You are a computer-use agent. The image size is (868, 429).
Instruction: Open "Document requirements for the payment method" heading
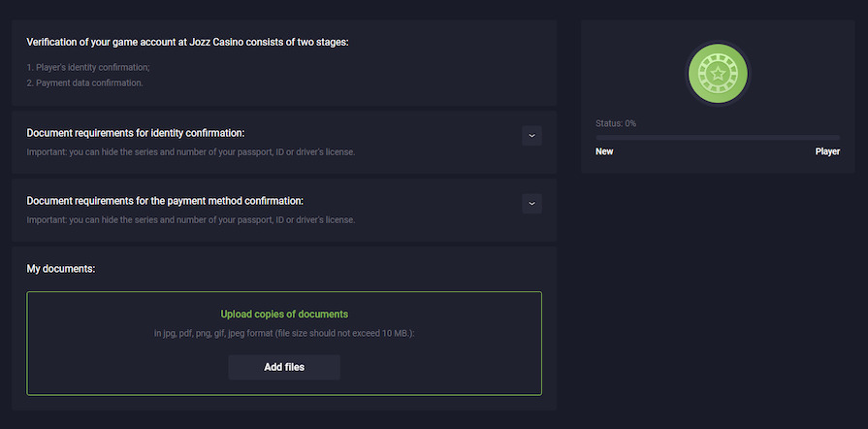pyautogui.click(x=165, y=201)
